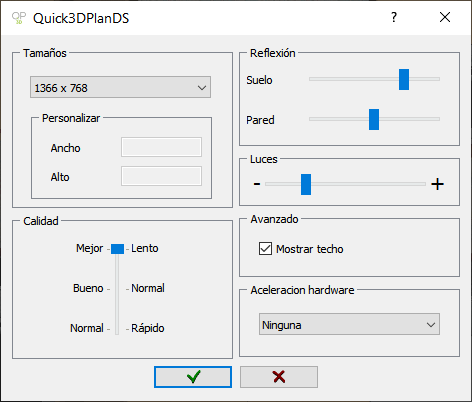Confirm settings with the green checkmark button
Viewport: 472px width, 402px height.
[x=193, y=377]
